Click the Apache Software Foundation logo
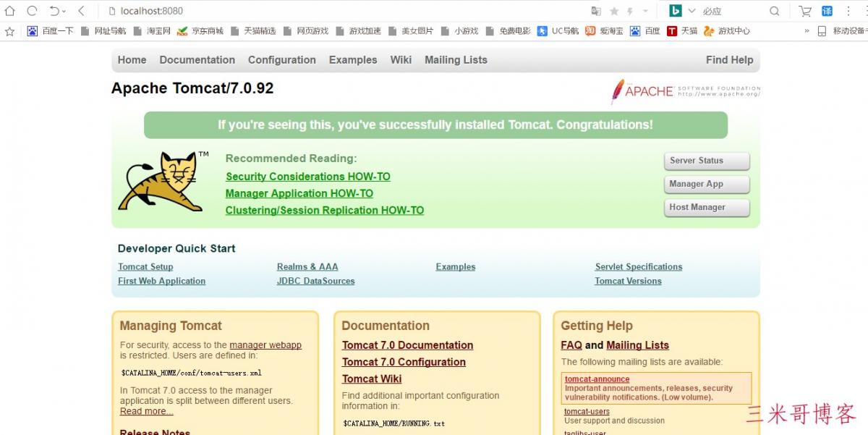 point(686,91)
